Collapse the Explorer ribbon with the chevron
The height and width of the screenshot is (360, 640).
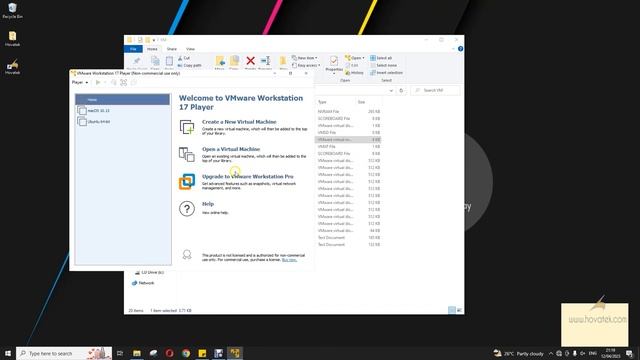pyautogui.click(x=453, y=49)
